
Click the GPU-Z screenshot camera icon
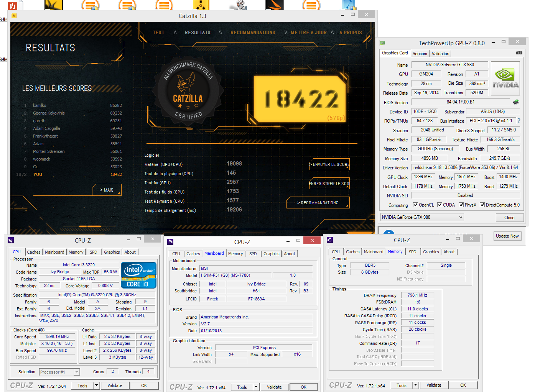click(519, 53)
